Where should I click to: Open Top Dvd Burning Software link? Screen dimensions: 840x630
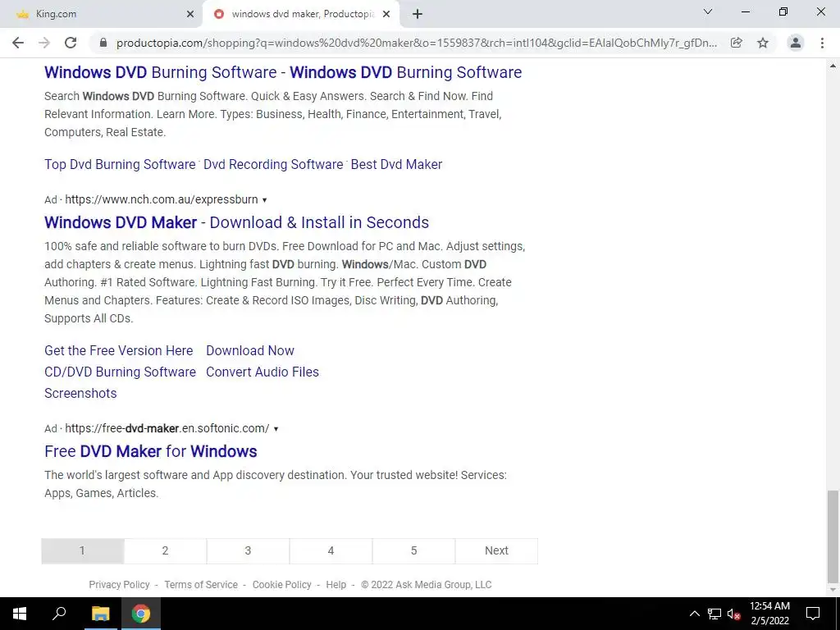click(x=120, y=164)
